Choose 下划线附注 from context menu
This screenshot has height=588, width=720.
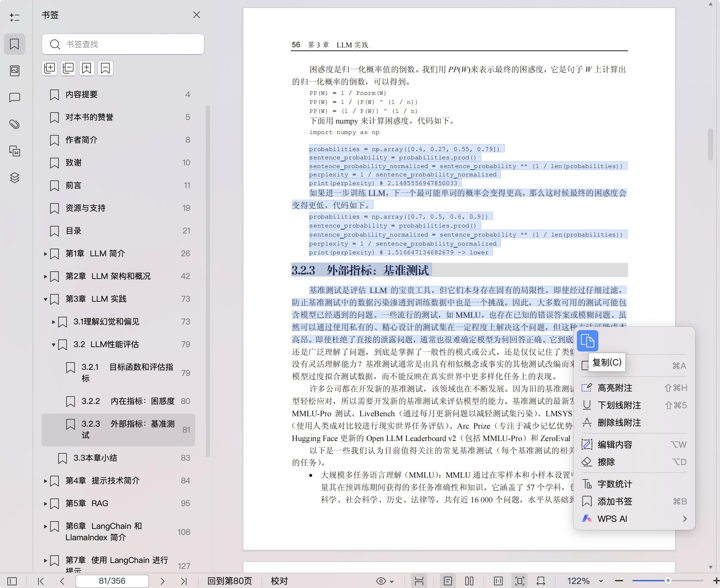(x=634, y=405)
